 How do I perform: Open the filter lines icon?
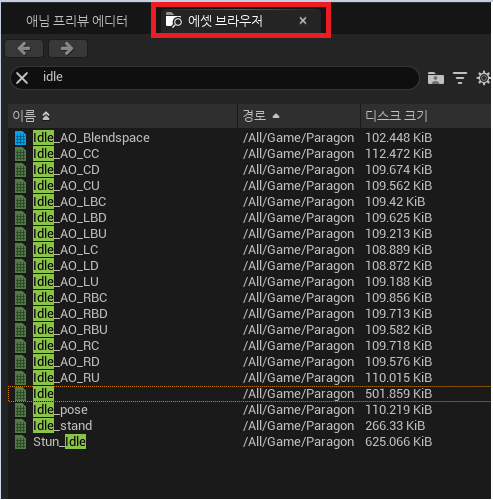pos(460,78)
